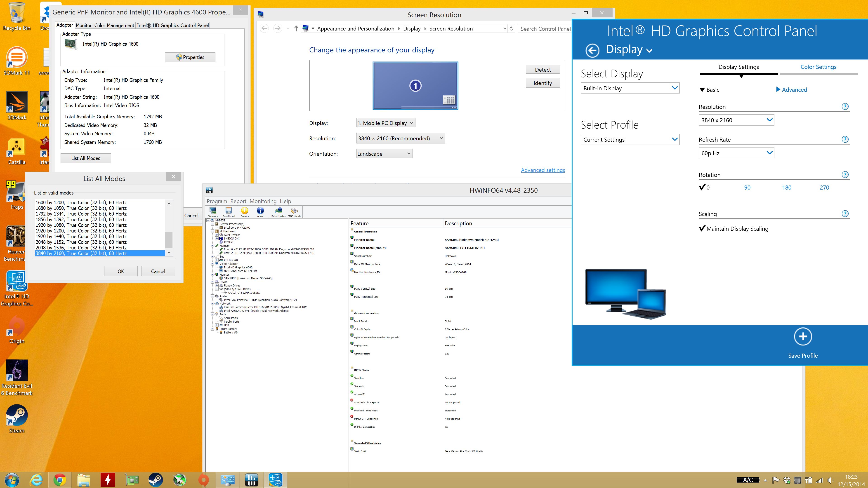Open the Steam desktop shortcut
Image resolution: width=868 pixels, height=488 pixels.
pos(17,419)
